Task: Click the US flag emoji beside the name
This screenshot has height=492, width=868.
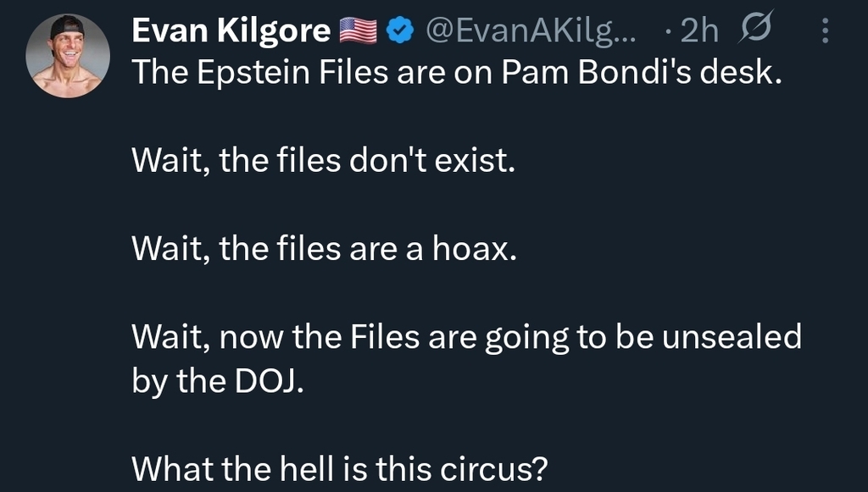Action: coord(358,31)
